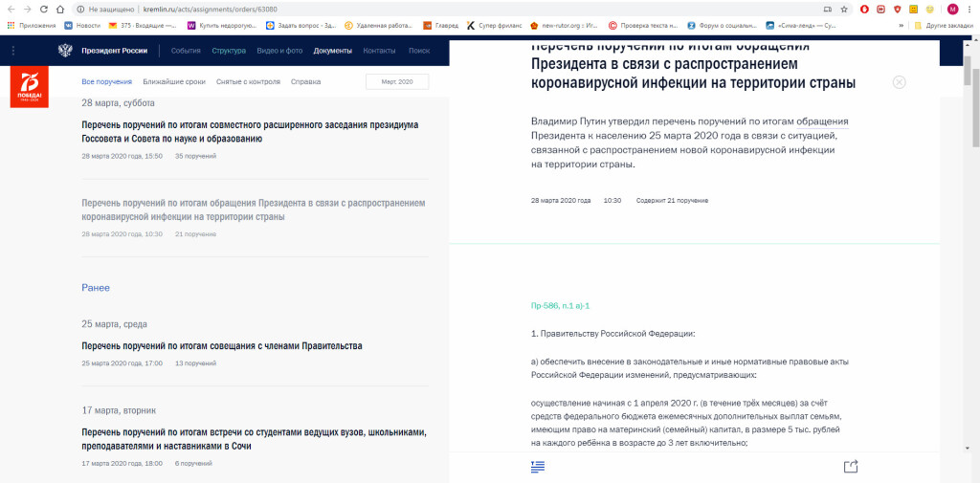This screenshot has height=483, width=980.
Task: Bookmark this page with the star icon
Action: (x=843, y=9)
